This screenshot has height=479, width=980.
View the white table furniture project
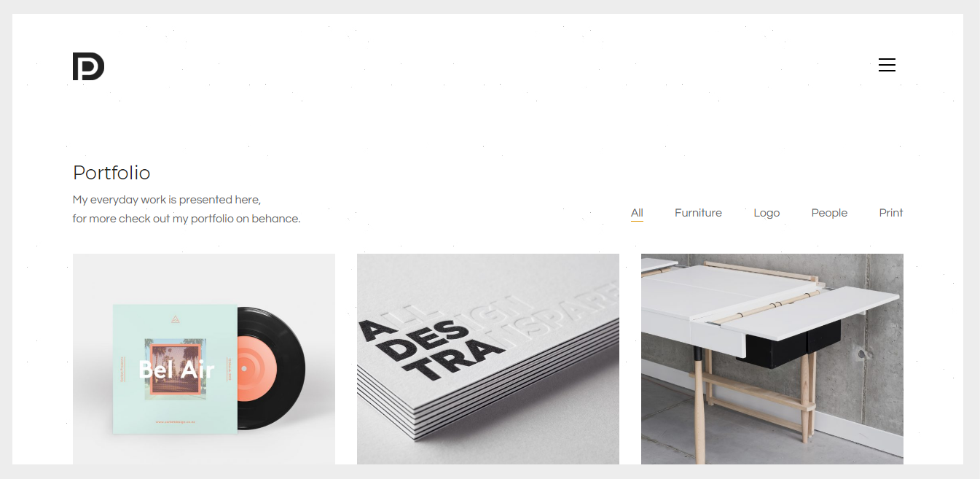click(x=772, y=359)
